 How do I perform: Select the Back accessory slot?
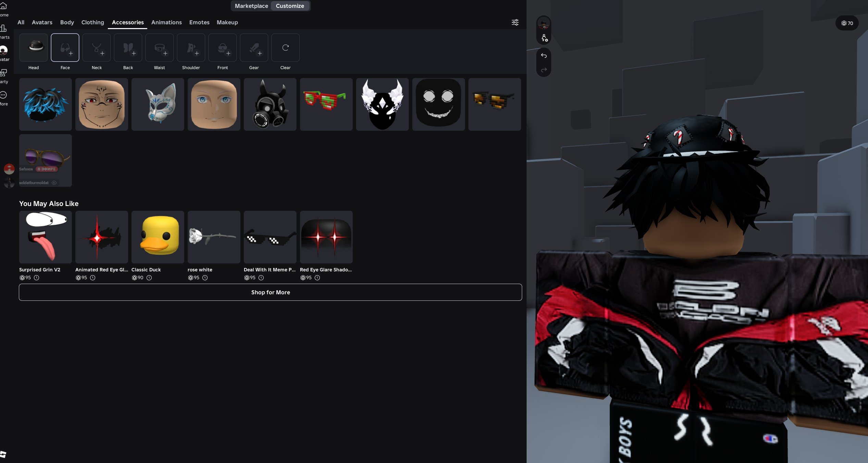[x=128, y=48]
